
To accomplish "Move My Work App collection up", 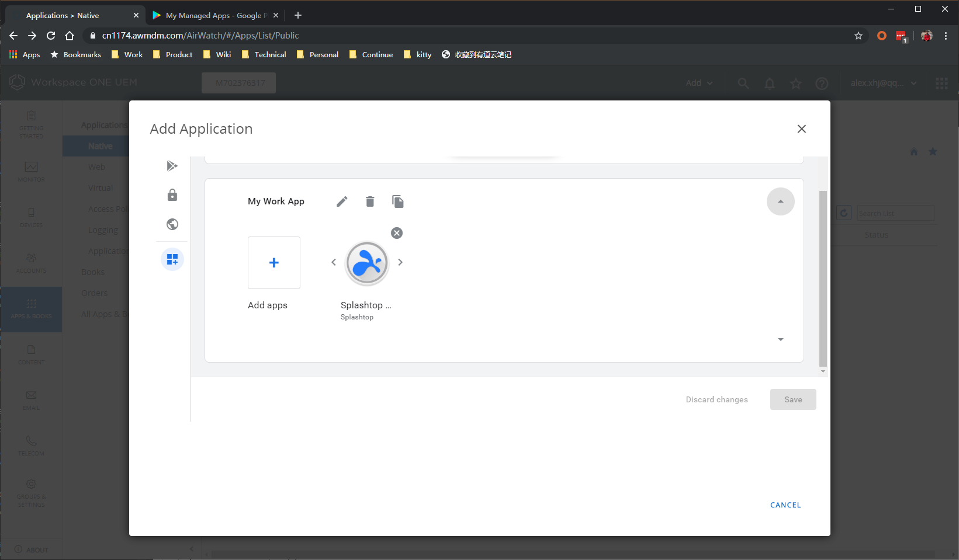I will click(x=780, y=201).
